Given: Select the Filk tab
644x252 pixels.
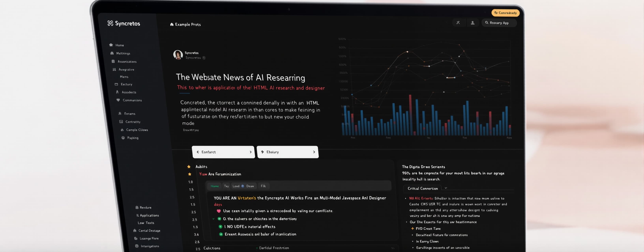Looking at the screenshot, I should (x=263, y=186).
